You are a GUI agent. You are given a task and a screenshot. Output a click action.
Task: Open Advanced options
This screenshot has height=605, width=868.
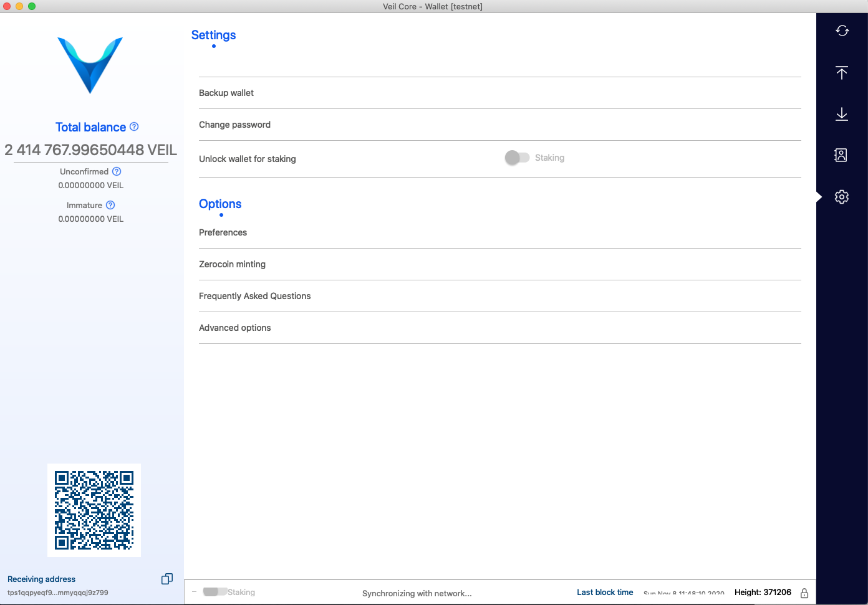click(500, 328)
